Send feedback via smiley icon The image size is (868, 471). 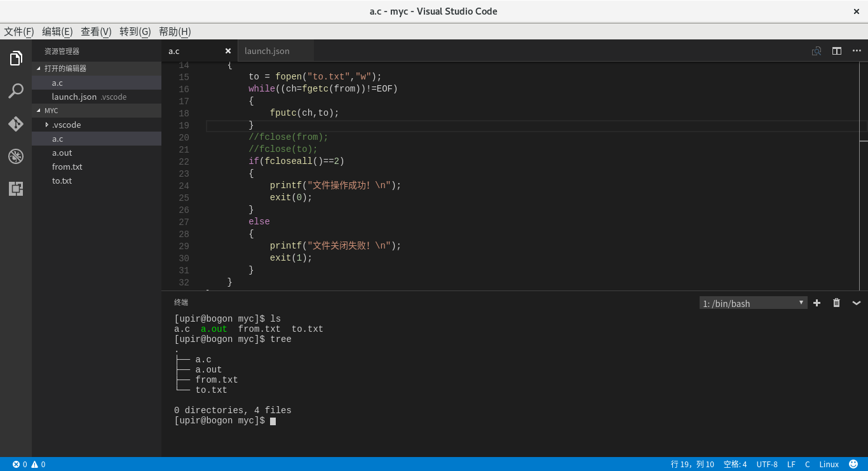853,464
